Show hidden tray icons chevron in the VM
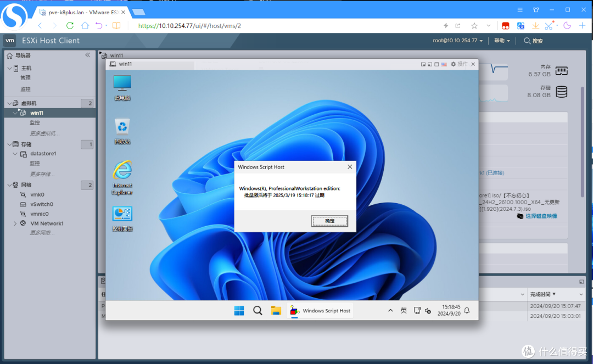Screen dimensions: 593x364 click(x=390, y=310)
